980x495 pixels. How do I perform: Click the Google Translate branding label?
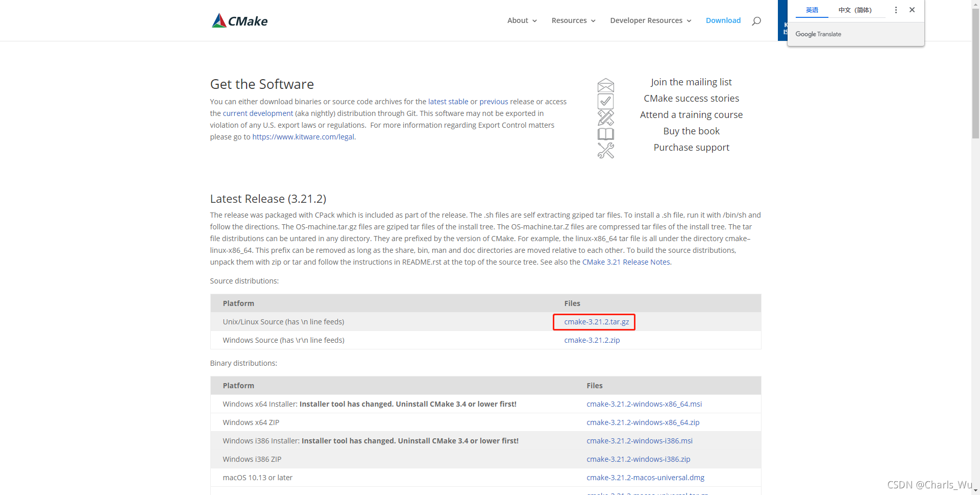818,34
